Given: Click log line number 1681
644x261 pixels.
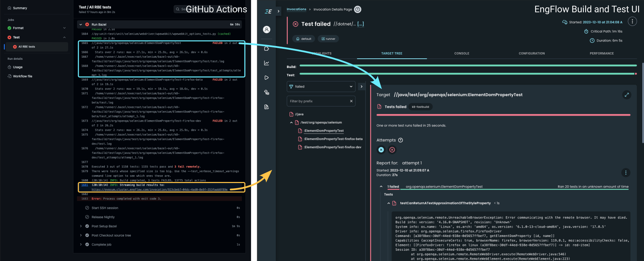Looking at the screenshot, I should [85, 185].
